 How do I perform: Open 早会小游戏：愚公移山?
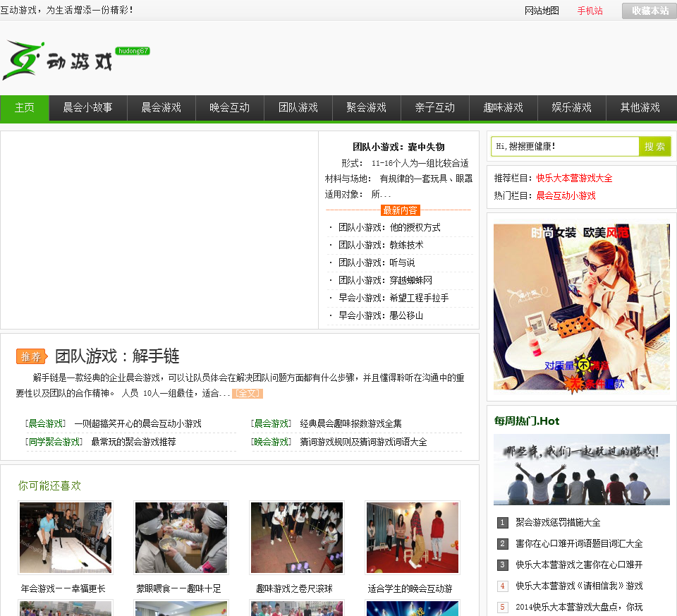[x=381, y=316]
